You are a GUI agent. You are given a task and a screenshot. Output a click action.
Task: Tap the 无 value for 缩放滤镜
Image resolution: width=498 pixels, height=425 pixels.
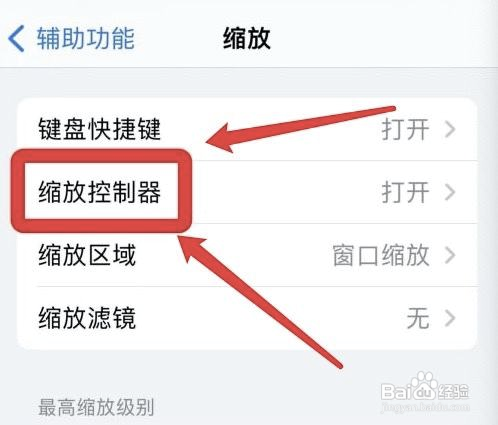418,318
